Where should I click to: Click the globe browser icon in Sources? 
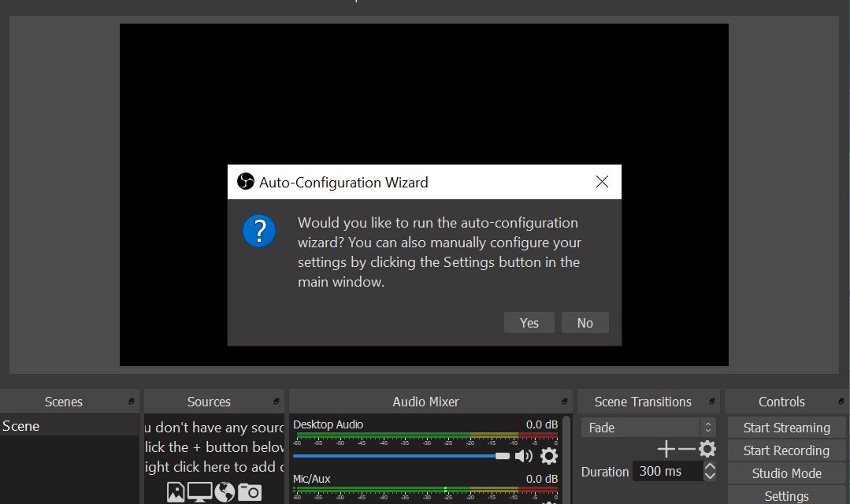[225, 492]
